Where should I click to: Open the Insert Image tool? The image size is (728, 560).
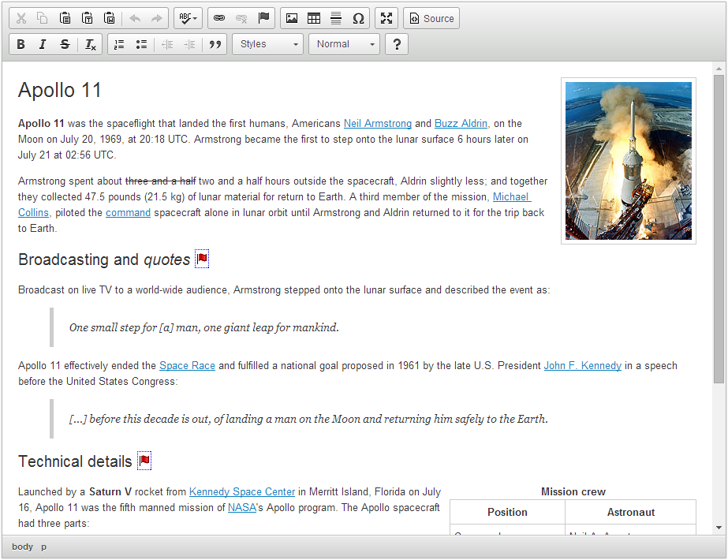point(292,18)
